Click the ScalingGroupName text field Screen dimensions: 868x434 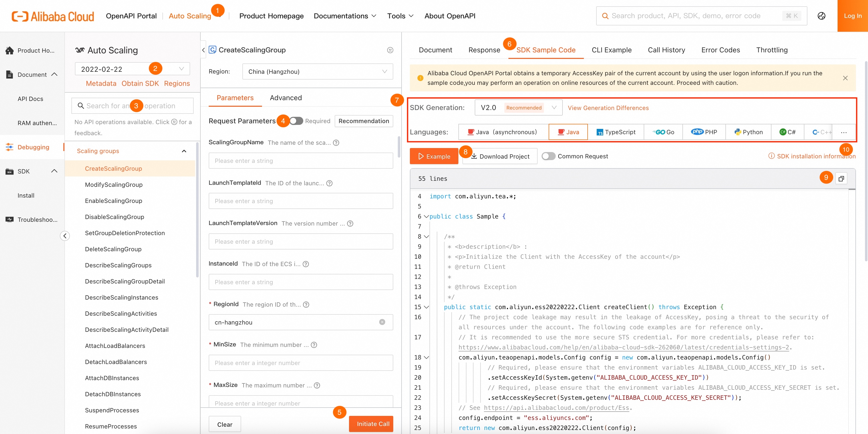click(300, 161)
